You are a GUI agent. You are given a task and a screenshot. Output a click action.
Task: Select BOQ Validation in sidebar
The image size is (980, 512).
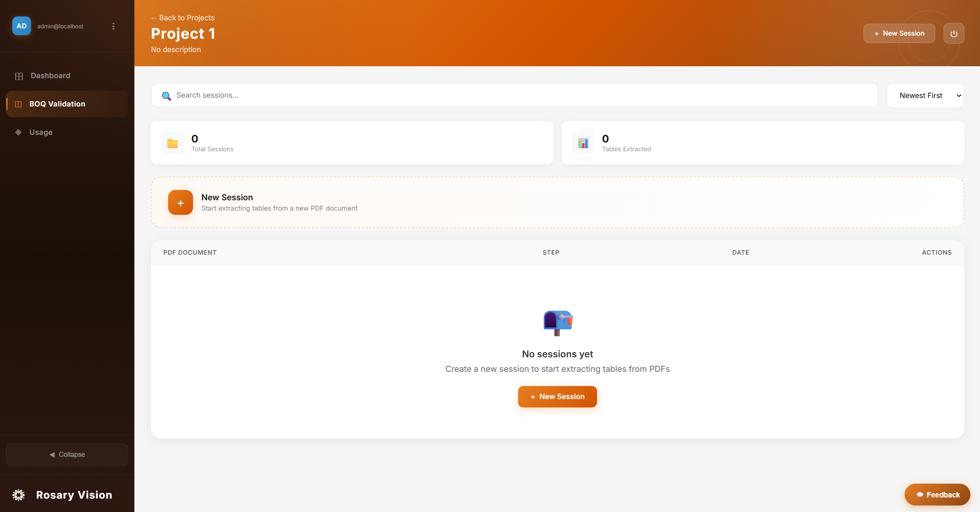(57, 104)
